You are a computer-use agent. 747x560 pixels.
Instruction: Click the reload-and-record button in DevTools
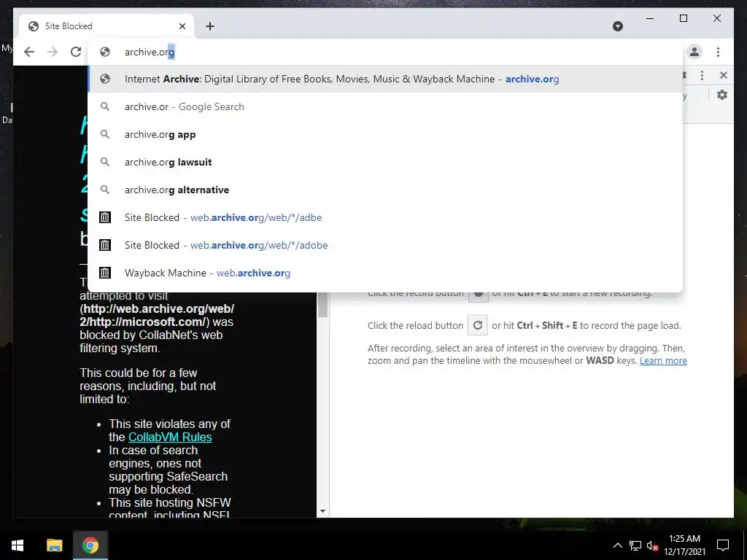(x=477, y=325)
